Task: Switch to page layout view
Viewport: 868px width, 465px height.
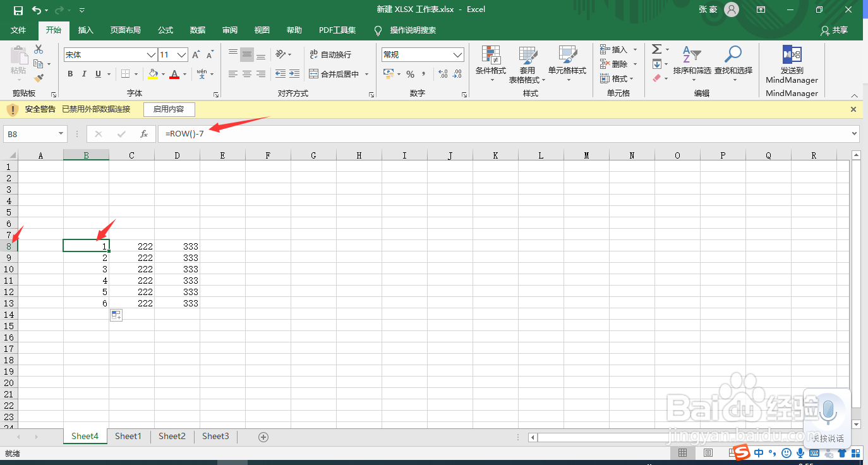Action: click(x=708, y=453)
